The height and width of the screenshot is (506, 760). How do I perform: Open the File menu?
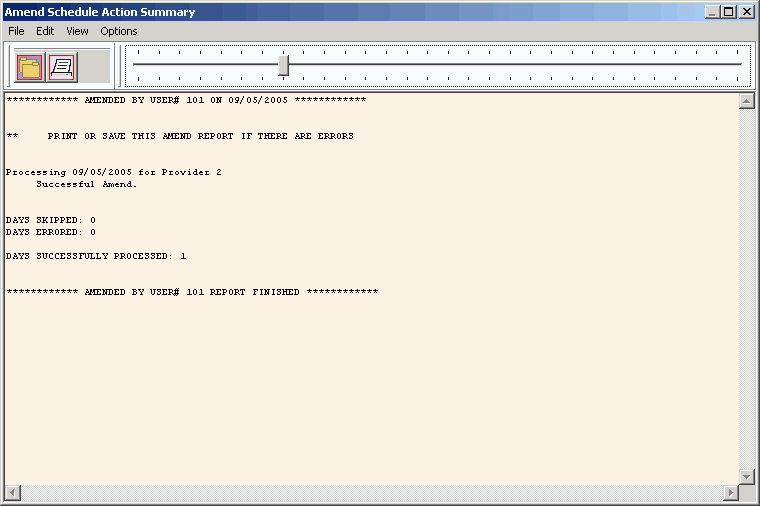click(16, 31)
